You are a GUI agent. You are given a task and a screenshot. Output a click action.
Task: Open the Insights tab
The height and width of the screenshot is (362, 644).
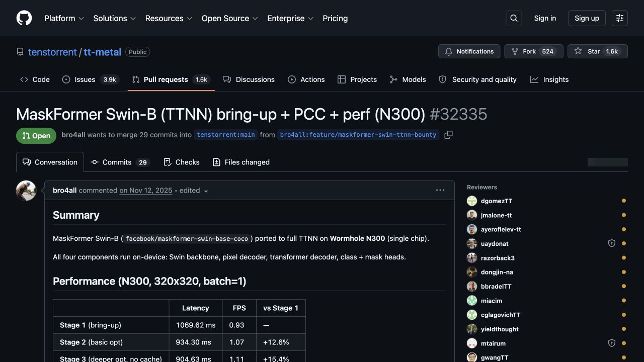[549, 79]
